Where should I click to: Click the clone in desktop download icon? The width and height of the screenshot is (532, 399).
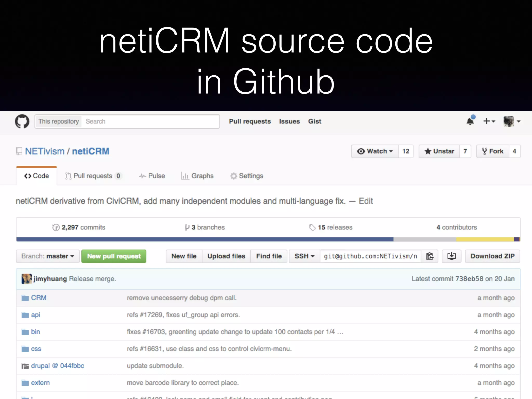point(451,256)
